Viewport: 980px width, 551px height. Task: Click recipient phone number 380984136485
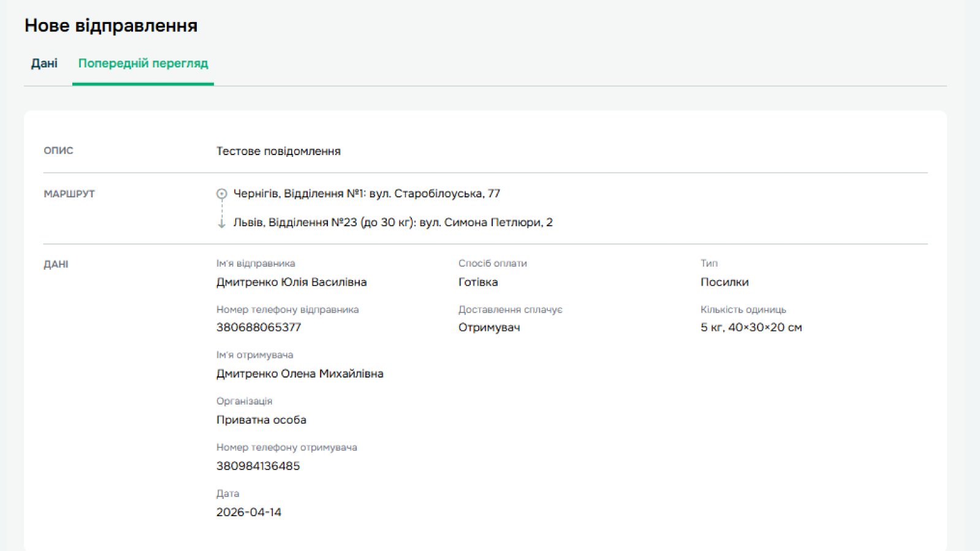258,466
